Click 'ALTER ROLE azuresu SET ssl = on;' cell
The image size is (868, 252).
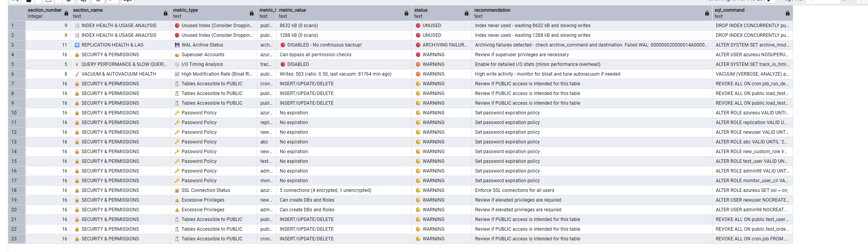click(752, 190)
